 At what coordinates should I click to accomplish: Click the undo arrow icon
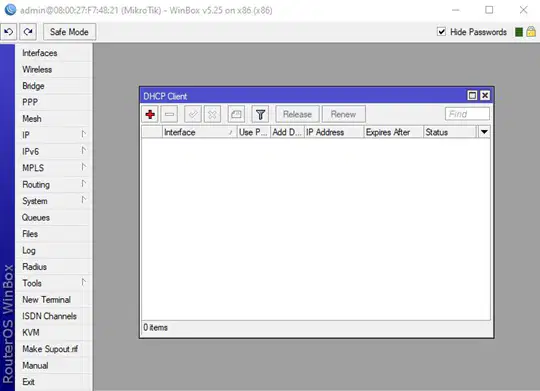[9, 32]
